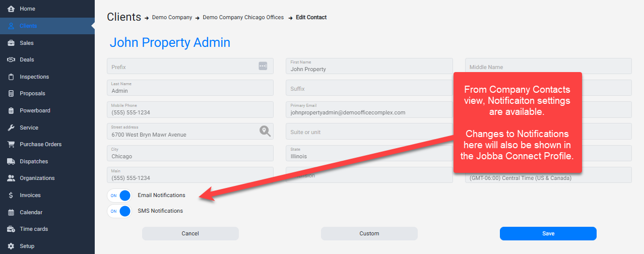The width and height of the screenshot is (644, 254).
Task: Click the Deals handshake icon
Action: pos(11,59)
